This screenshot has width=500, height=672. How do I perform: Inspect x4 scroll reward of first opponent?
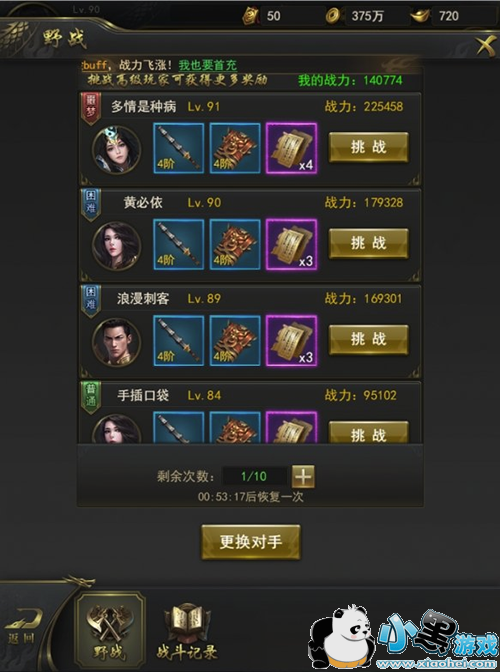pyautogui.click(x=291, y=148)
